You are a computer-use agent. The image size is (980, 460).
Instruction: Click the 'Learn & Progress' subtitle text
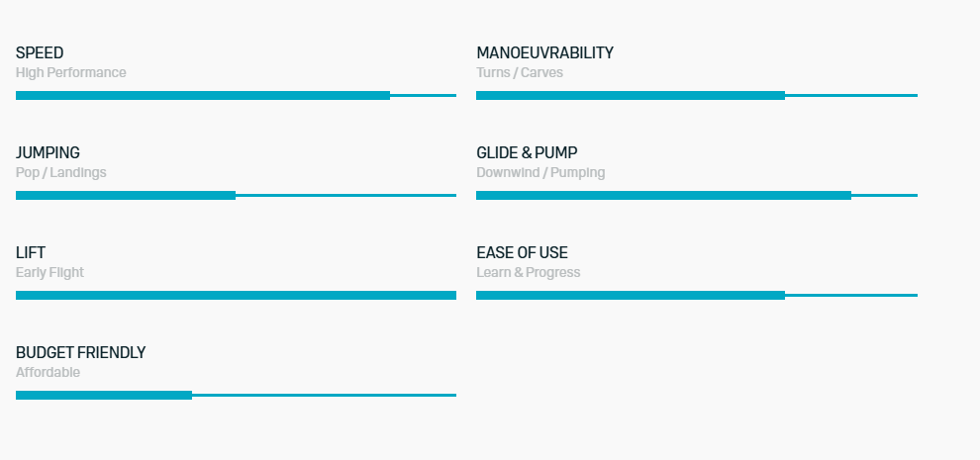click(529, 272)
